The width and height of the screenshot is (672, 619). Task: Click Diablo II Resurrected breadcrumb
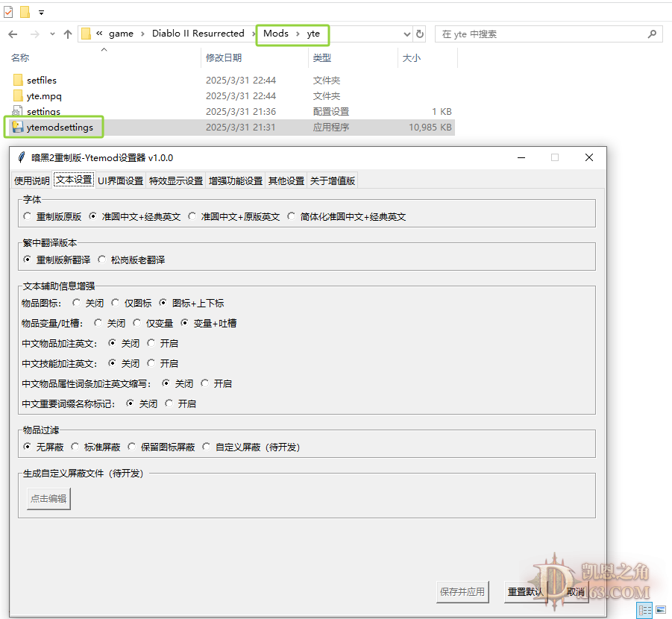point(198,34)
